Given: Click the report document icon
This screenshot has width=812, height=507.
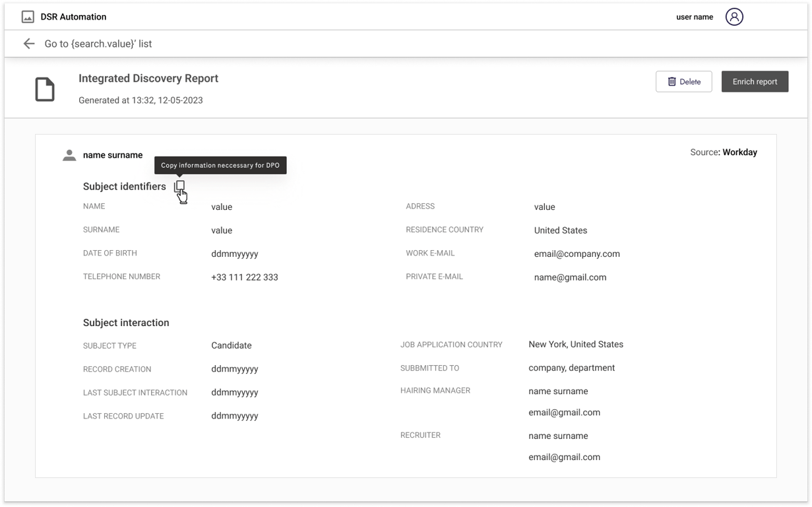Looking at the screenshot, I should click(x=45, y=89).
